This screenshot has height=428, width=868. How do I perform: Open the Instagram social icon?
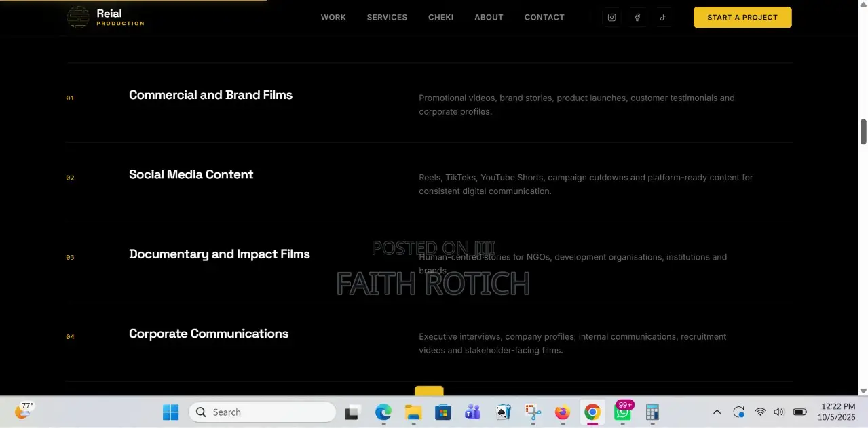[611, 18]
